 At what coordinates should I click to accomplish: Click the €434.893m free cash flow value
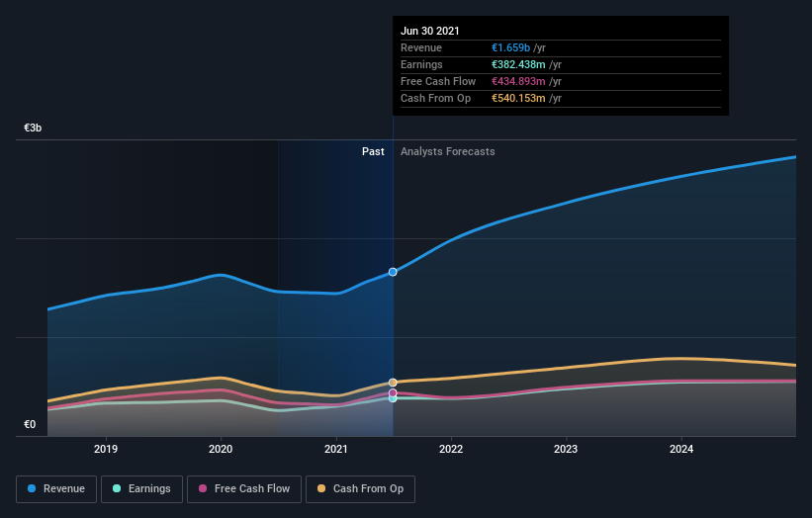pyautogui.click(x=518, y=81)
